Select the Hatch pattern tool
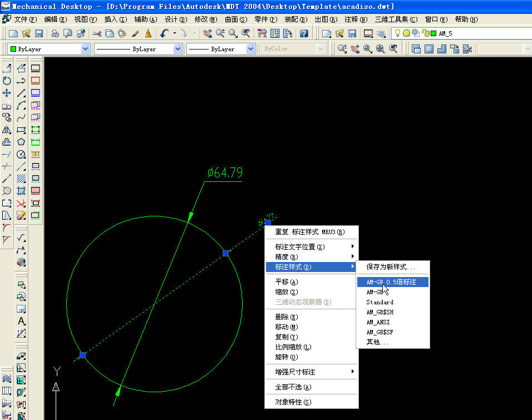Screen dimensions: 532x420 click(21, 179)
